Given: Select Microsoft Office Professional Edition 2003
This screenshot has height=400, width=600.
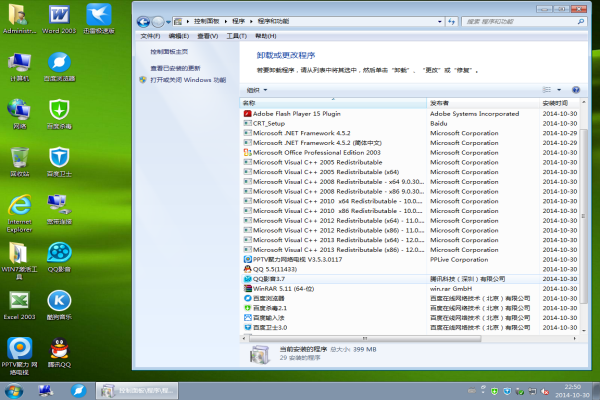Looking at the screenshot, I should click(x=409, y=152).
